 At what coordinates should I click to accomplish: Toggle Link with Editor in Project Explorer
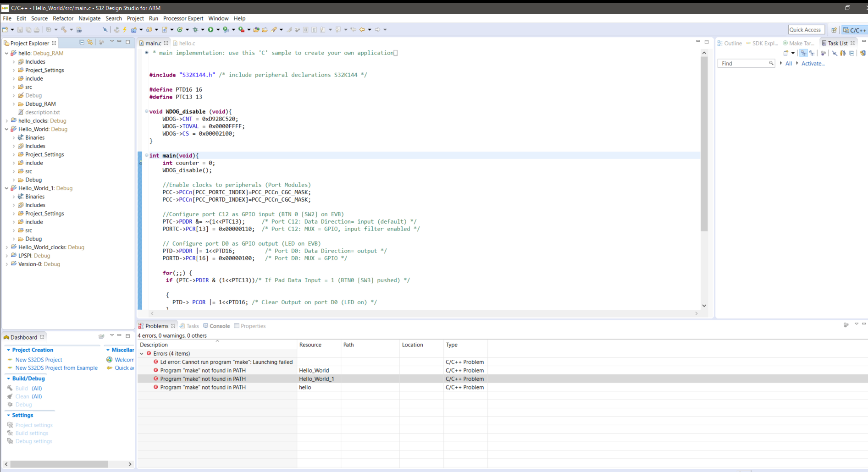pyautogui.click(x=90, y=43)
